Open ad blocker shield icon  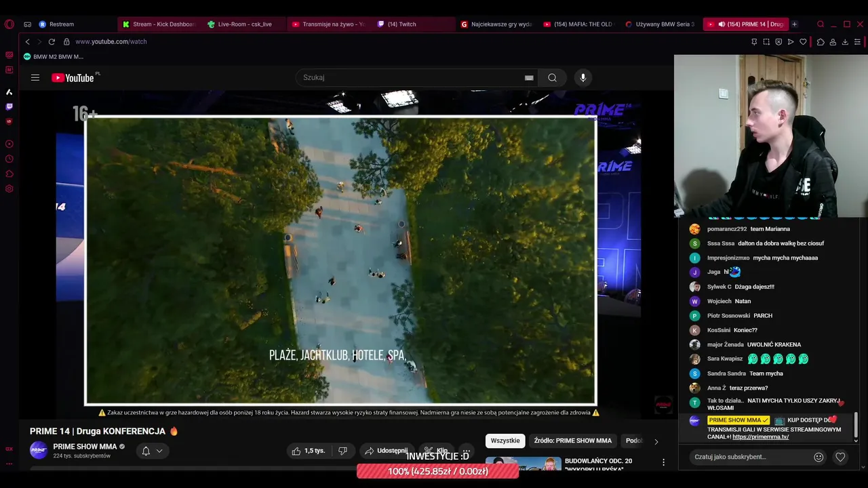point(778,41)
